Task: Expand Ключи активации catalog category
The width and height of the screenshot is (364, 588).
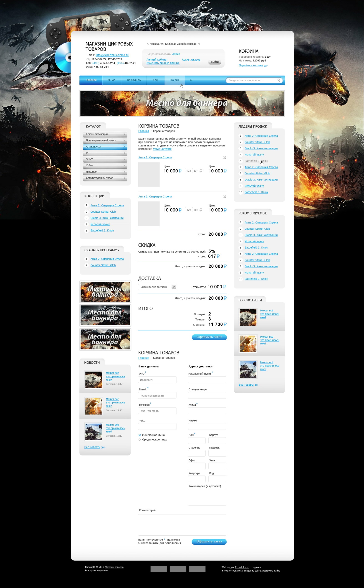Action: tap(105, 134)
